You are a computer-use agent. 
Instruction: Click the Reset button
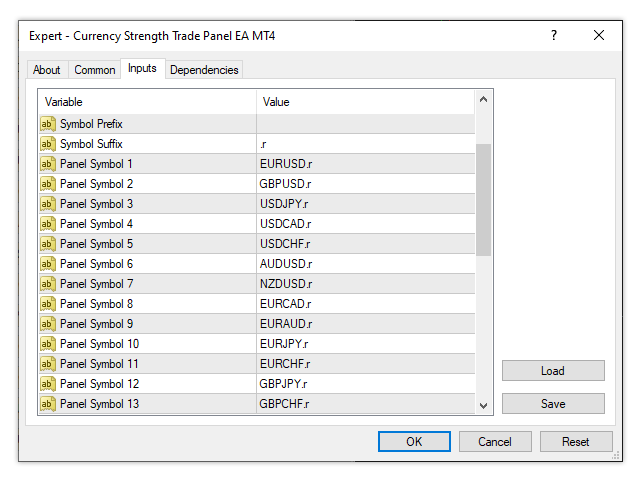pos(576,441)
